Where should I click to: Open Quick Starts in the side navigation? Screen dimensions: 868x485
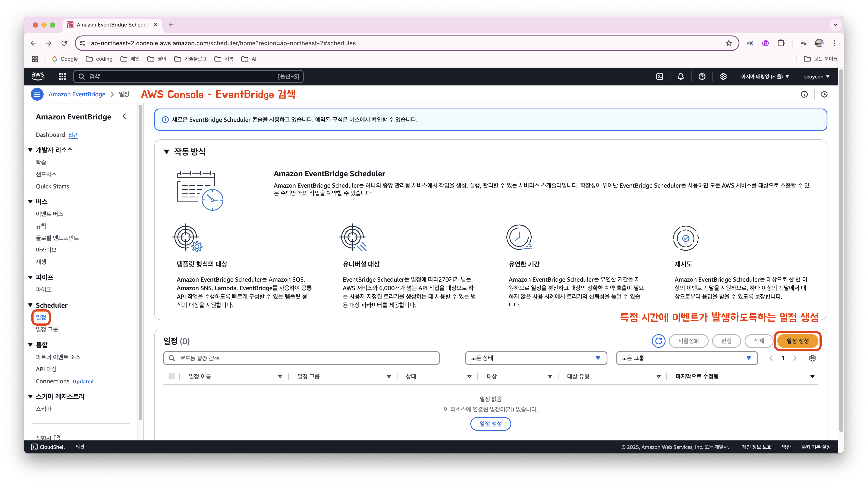click(x=52, y=186)
